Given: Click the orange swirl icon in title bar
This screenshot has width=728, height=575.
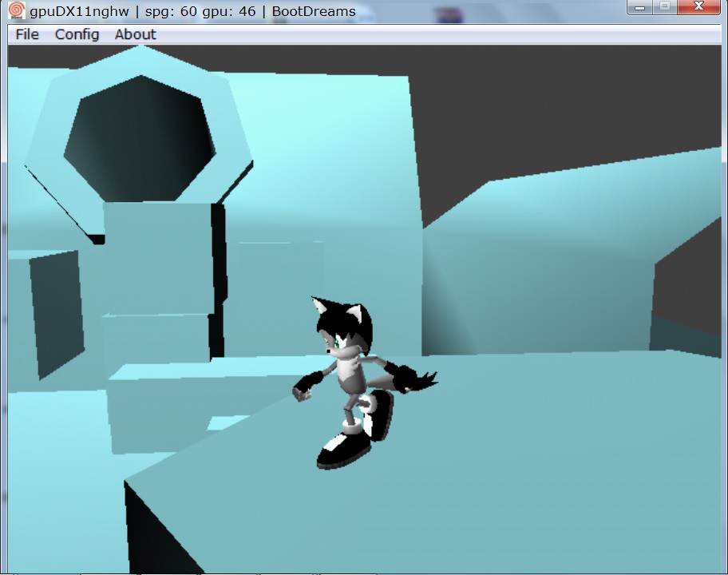Looking at the screenshot, I should (16, 11).
